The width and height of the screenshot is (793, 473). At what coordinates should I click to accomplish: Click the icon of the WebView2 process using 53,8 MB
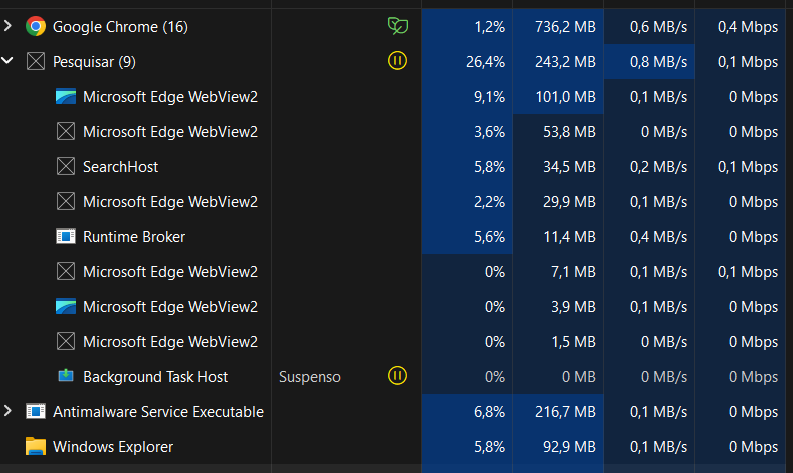pos(66,132)
